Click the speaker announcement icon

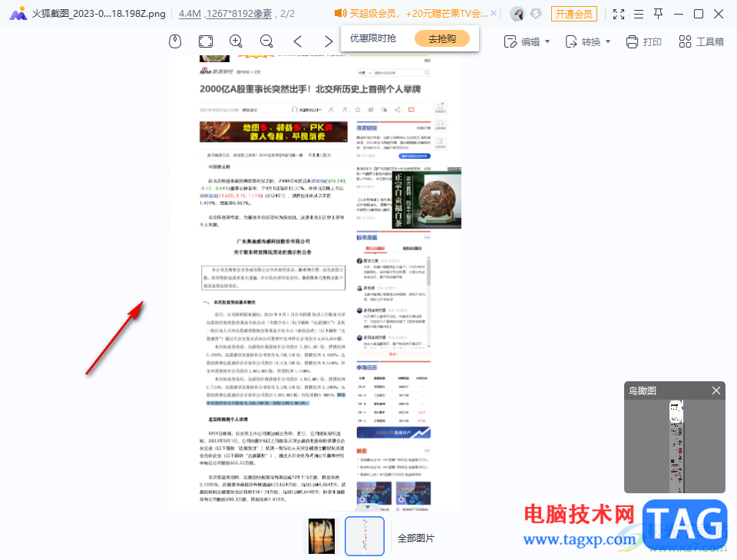click(340, 13)
